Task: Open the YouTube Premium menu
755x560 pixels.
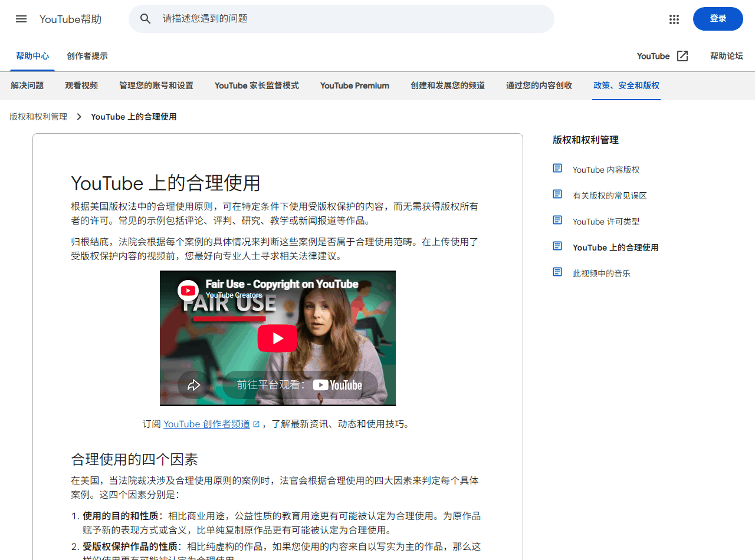Action: (x=354, y=85)
